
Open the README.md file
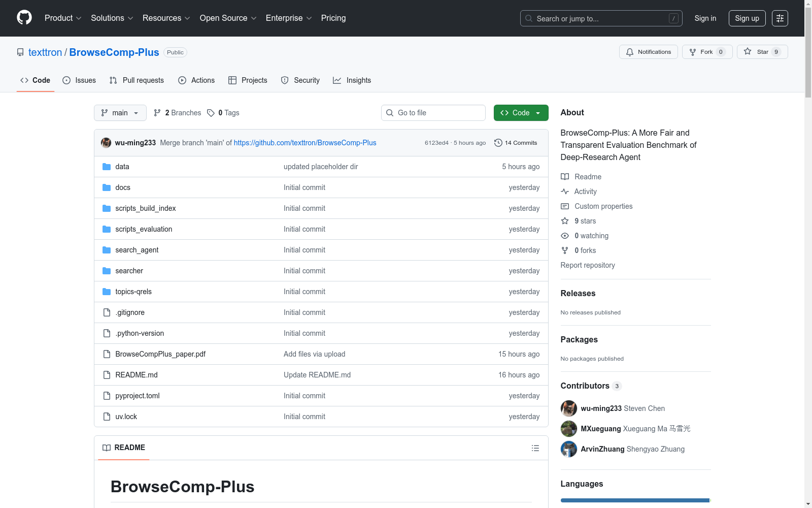tap(137, 375)
